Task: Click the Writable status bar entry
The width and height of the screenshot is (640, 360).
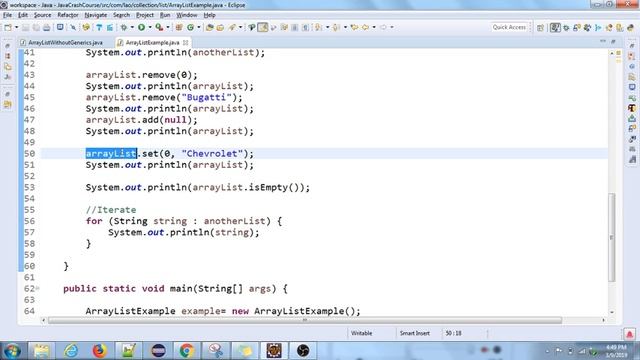Action: 361,333
